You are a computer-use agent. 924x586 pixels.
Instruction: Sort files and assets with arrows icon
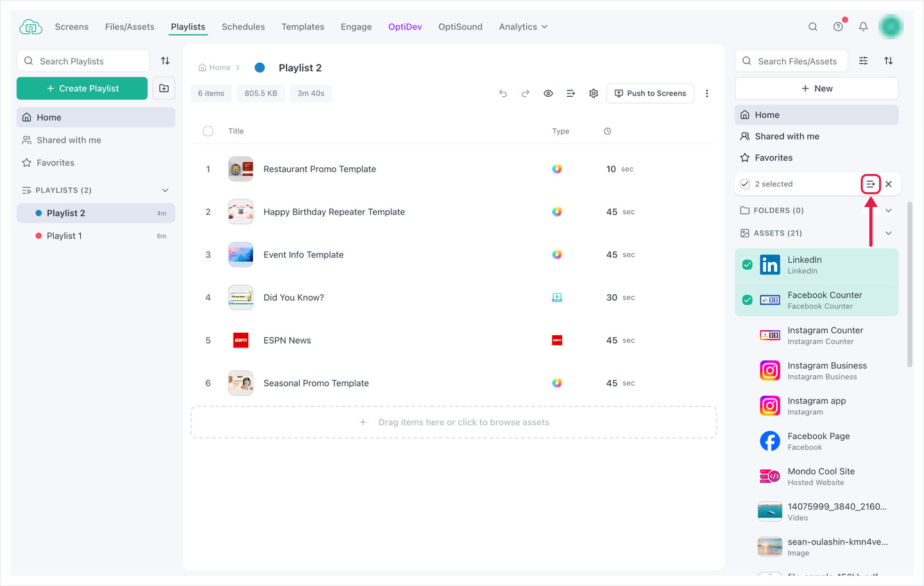pyautogui.click(x=889, y=61)
